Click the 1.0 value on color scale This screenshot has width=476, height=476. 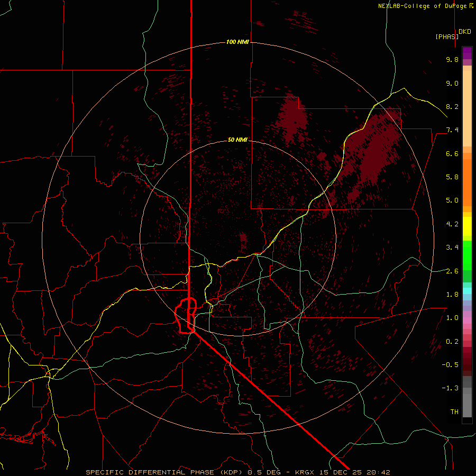[x=452, y=318]
